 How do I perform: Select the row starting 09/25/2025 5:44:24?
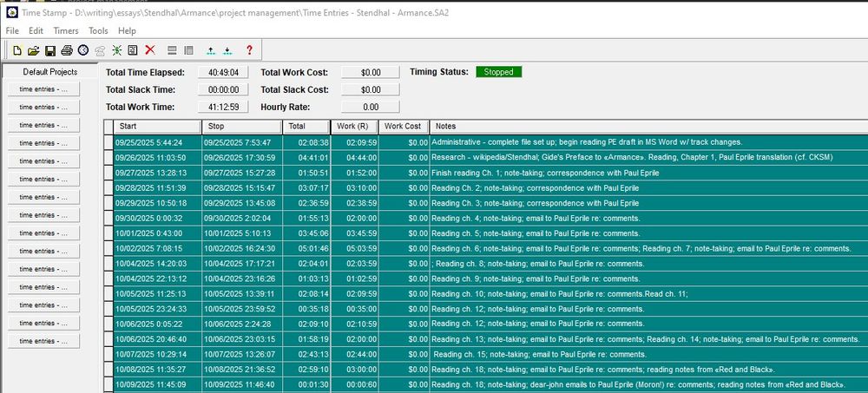coord(485,142)
